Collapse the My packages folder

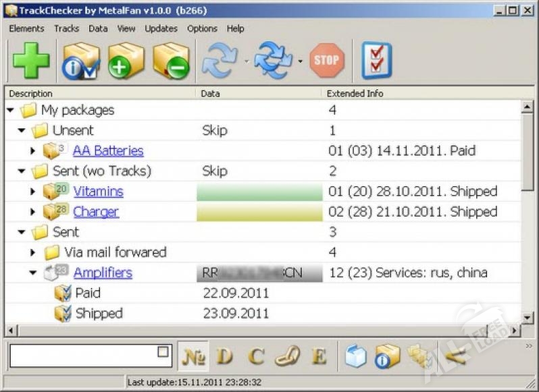click(10, 110)
